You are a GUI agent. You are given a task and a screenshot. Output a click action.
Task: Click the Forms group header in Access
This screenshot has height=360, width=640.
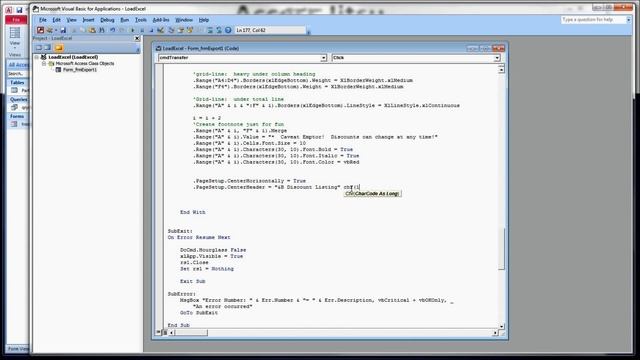coord(18,116)
